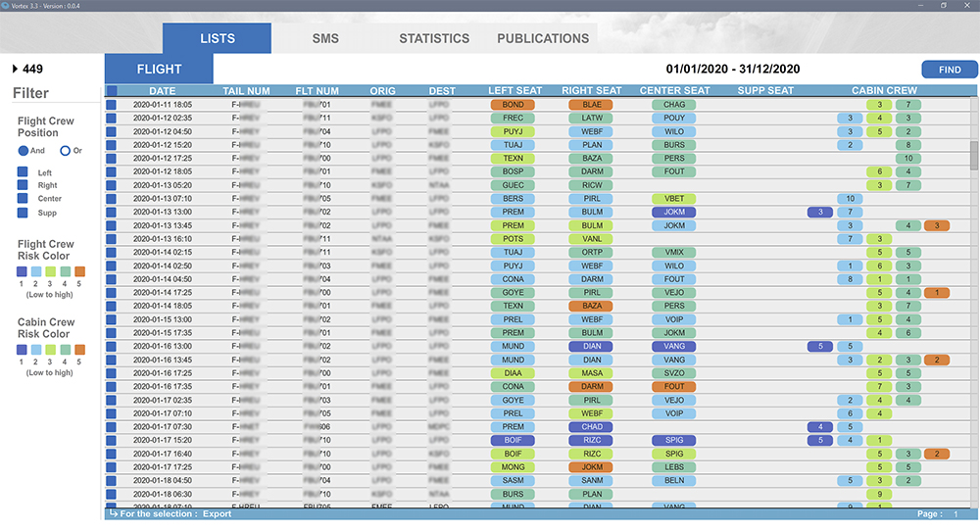Image resolution: width=980 pixels, height=531 pixels.
Task: Pick Flight Crew risk color 5 orange swatch
Action: click(x=79, y=271)
